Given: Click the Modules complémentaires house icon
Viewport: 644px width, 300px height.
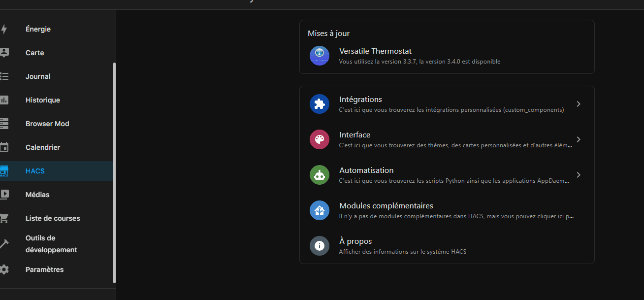Looking at the screenshot, I should [x=320, y=210].
